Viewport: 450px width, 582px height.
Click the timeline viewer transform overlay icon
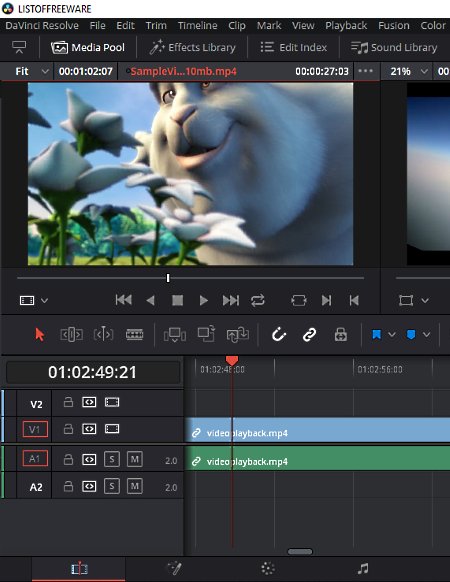click(406, 300)
